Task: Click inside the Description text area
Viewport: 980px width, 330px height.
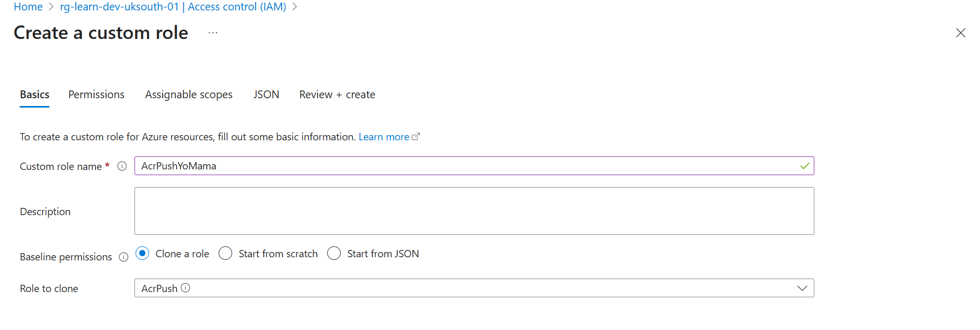Action: tap(474, 211)
